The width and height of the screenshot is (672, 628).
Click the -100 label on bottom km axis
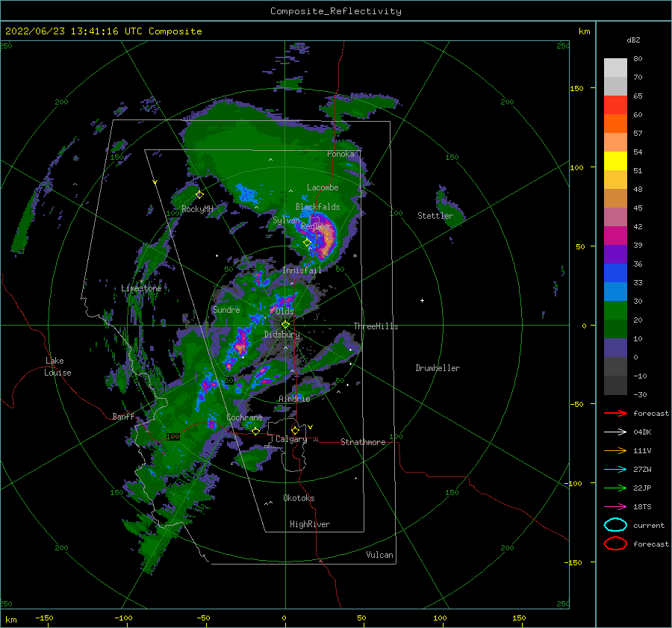(x=123, y=618)
